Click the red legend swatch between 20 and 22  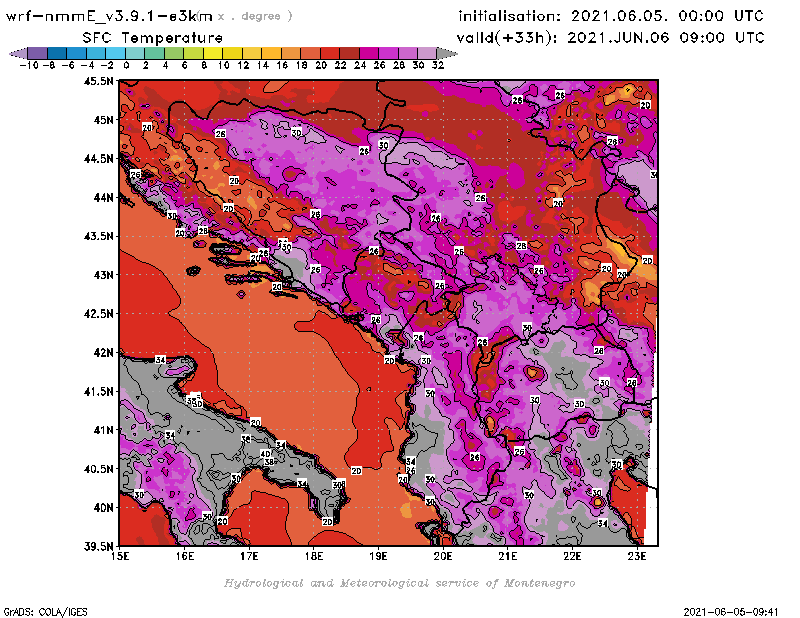click(x=330, y=54)
